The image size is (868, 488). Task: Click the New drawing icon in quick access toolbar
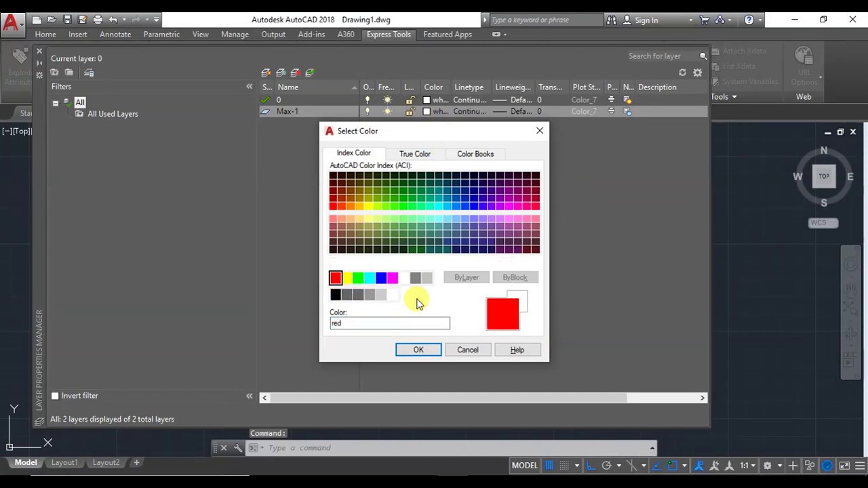coord(37,20)
